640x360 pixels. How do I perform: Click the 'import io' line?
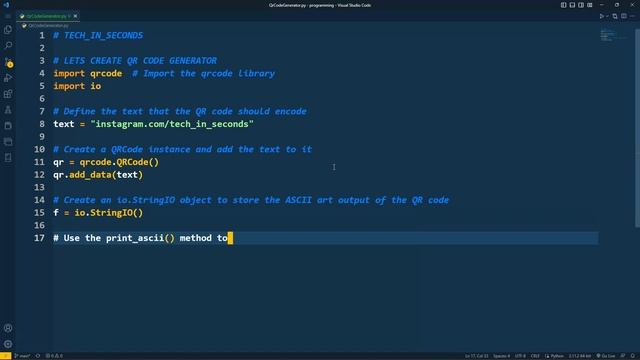77,86
